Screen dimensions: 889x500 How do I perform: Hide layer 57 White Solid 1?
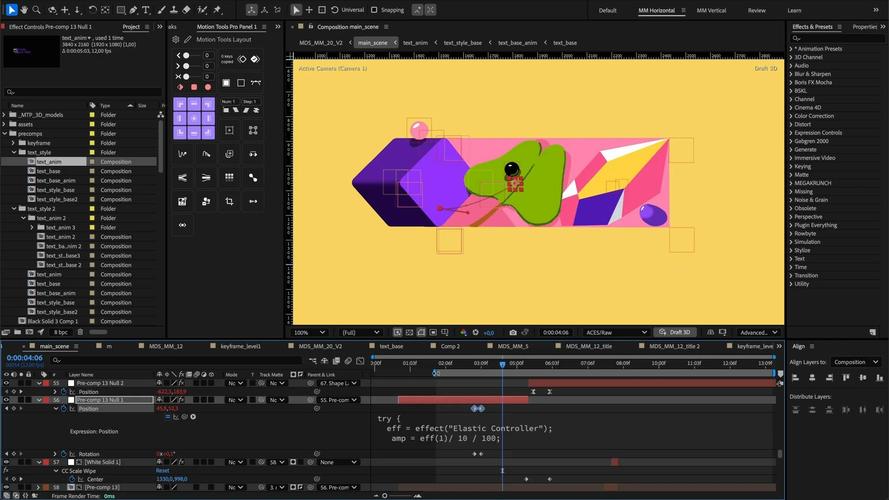point(6,462)
